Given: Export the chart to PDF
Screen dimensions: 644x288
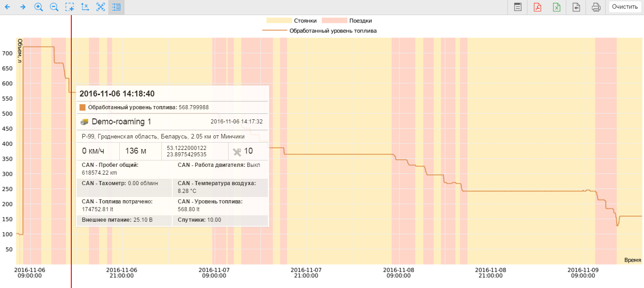Looking at the screenshot, I should pyautogui.click(x=538, y=7).
